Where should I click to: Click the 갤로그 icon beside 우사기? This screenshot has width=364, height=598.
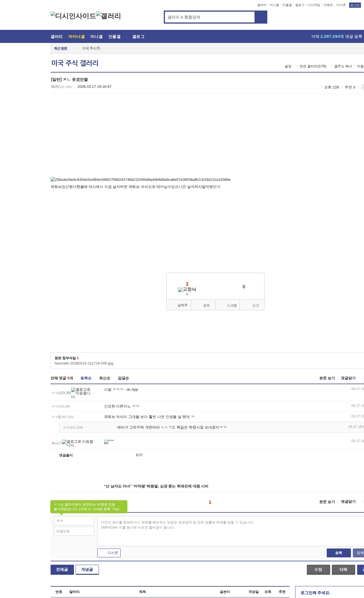(x=78, y=443)
